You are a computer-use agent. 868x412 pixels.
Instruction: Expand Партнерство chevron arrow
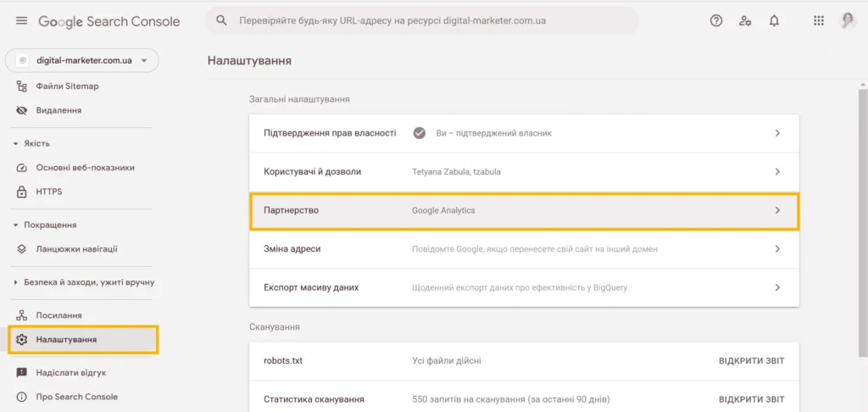pyautogui.click(x=777, y=210)
